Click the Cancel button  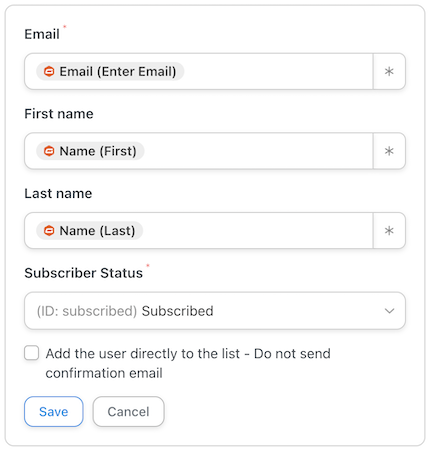pyautogui.click(x=128, y=411)
